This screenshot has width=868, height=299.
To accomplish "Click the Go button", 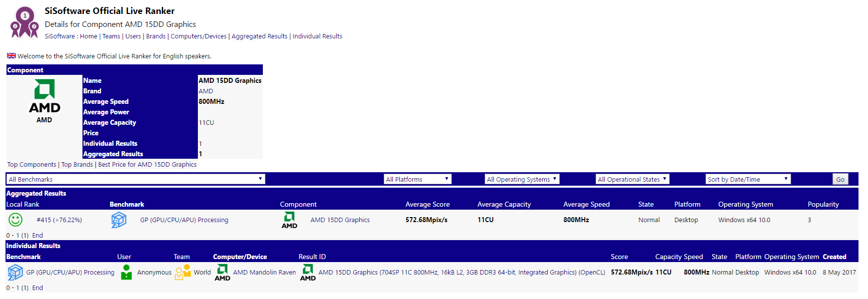I will (x=841, y=179).
